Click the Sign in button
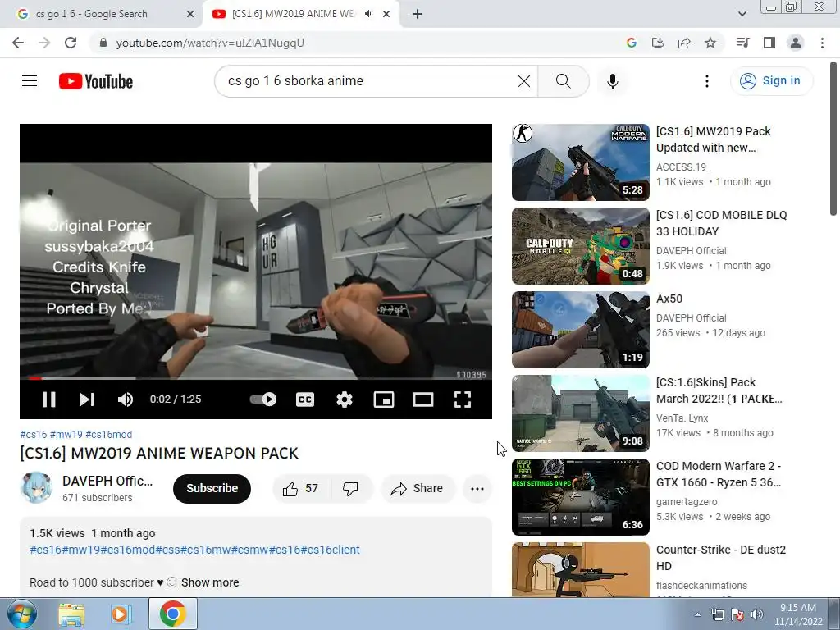The height and width of the screenshot is (630, 840). [771, 81]
